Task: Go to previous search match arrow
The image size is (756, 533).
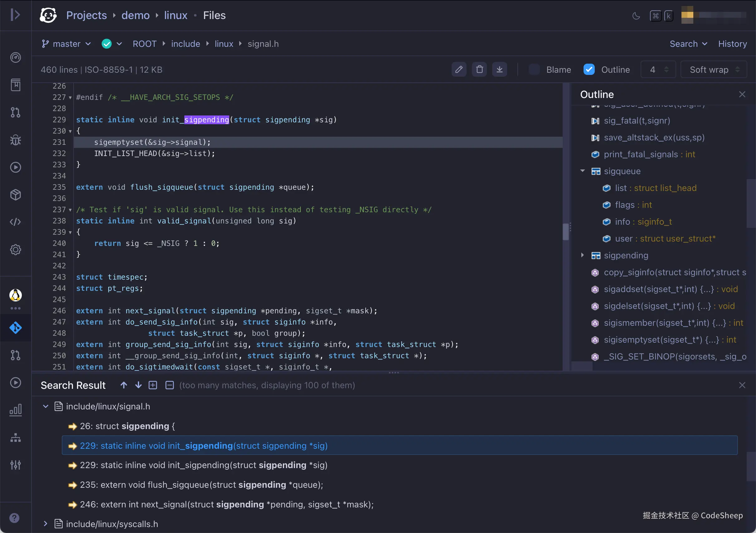Action: tap(124, 385)
